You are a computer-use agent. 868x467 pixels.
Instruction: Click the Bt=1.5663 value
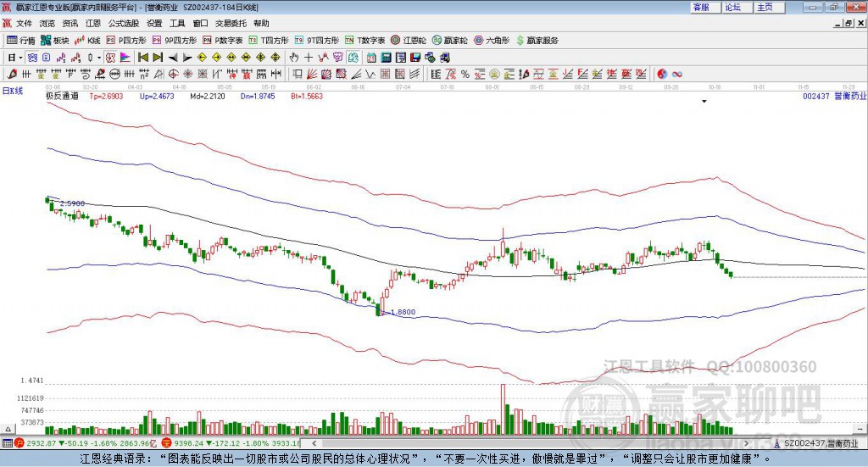tap(307, 96)
